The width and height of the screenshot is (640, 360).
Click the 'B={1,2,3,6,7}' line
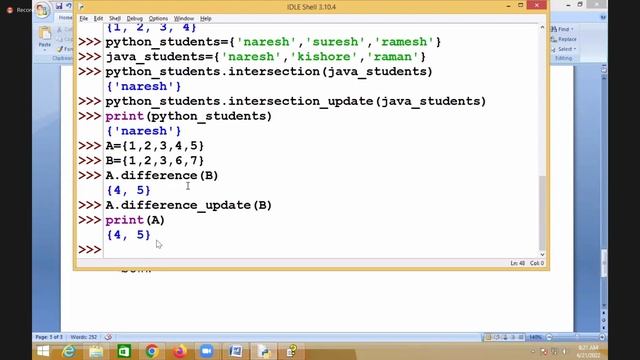(155, 160)
